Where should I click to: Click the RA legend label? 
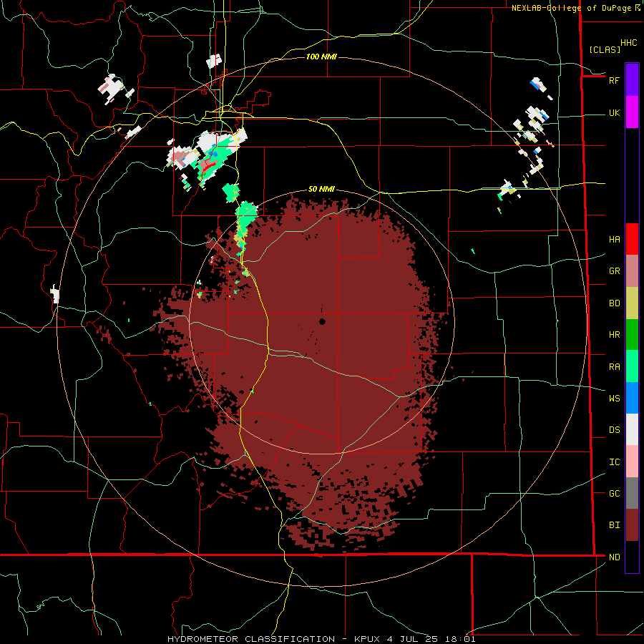pyautogui.click(x=614, y=367)
